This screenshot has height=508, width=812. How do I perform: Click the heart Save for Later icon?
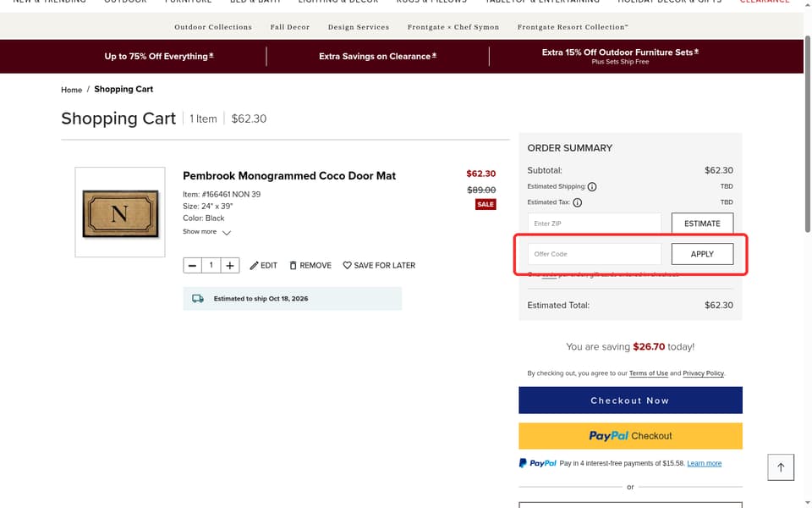point(347,265)
